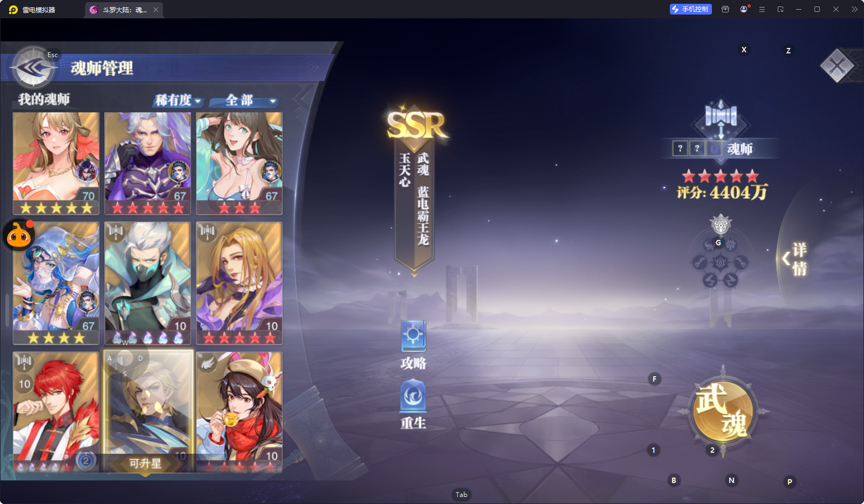This screenshot has height=504, width=864.
Task: Select the silver-haired man in purple armor card
Action: pos(148,163)
